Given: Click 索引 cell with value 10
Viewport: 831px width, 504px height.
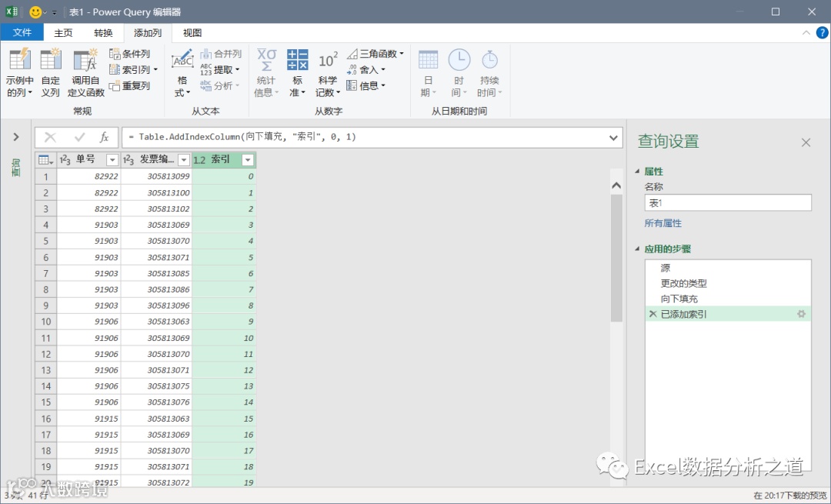Looking at the screenshot, I should coord(224,338).
